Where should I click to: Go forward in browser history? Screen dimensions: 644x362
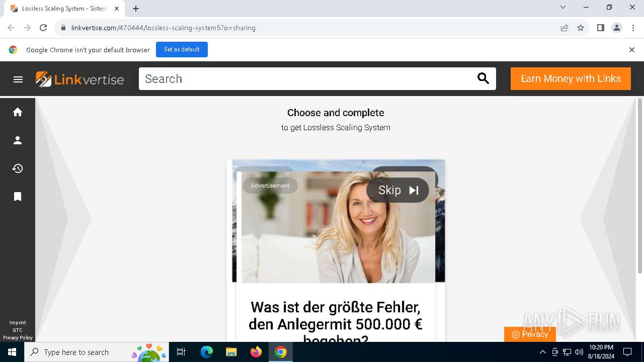coord(27,28)
